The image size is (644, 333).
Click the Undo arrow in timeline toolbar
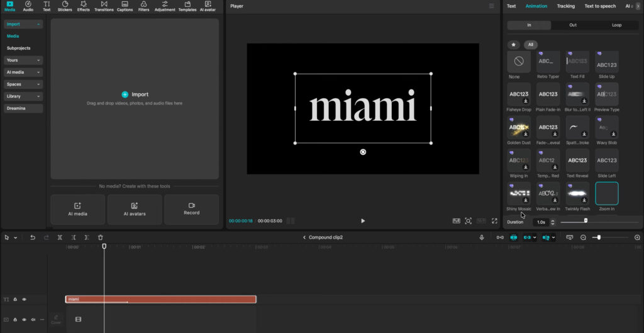tap(33, 237)
